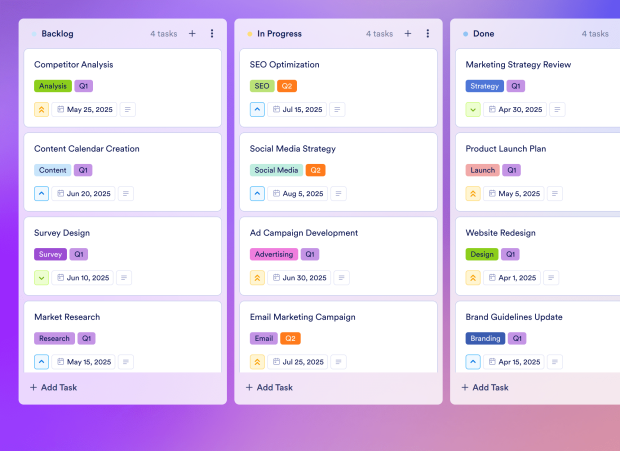
Task: Click the plus icon in In Progress header
Action: coord(408,33)
